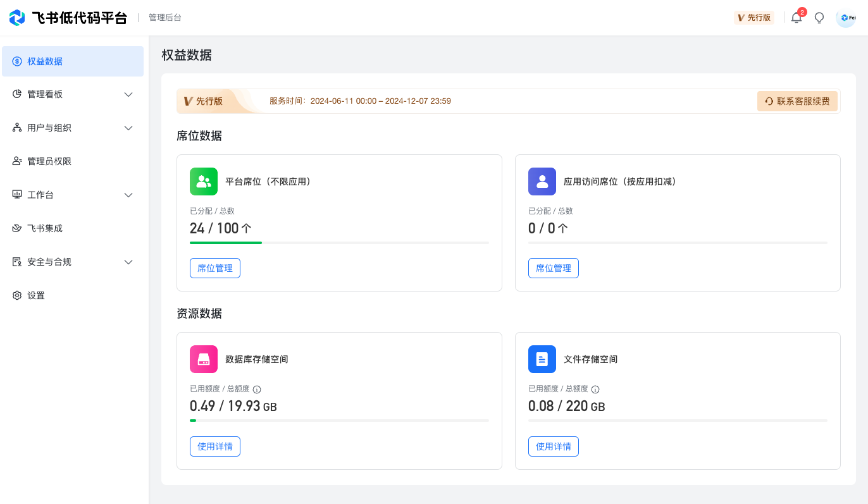Image resolution: width=868 pixels, height=504 pixels.
Task: Click the Feishu low-code platform logo
Action: pyautogui.click(x=17, y=18)
